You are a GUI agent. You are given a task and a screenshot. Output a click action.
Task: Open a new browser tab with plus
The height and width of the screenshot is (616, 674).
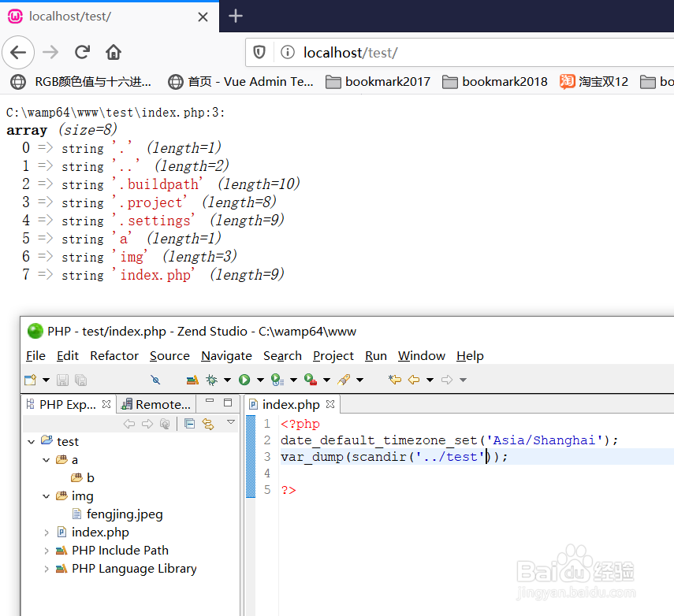[x=236, y=17]
